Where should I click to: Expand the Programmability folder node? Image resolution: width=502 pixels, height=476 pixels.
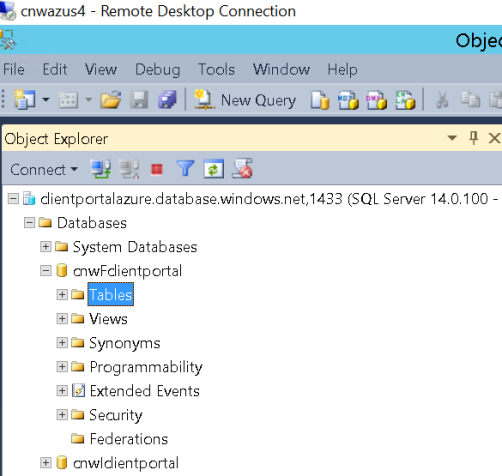(x=62, y=367)
